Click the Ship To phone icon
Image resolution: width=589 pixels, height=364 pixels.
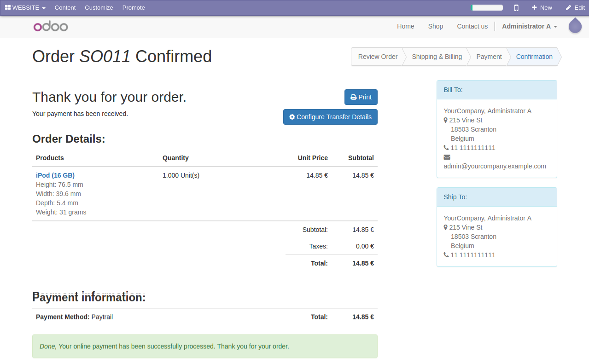(x=446, y=255)
